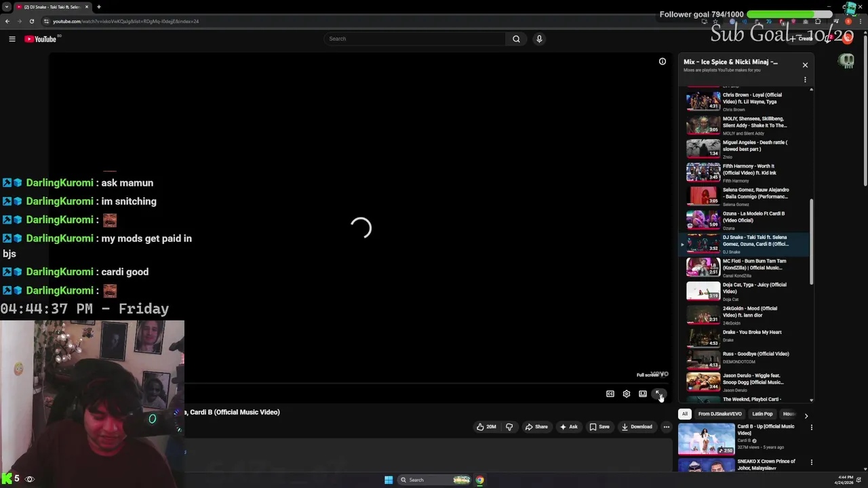
Task: Toggle closed captions on the player
Action: [x=610, y=394]
